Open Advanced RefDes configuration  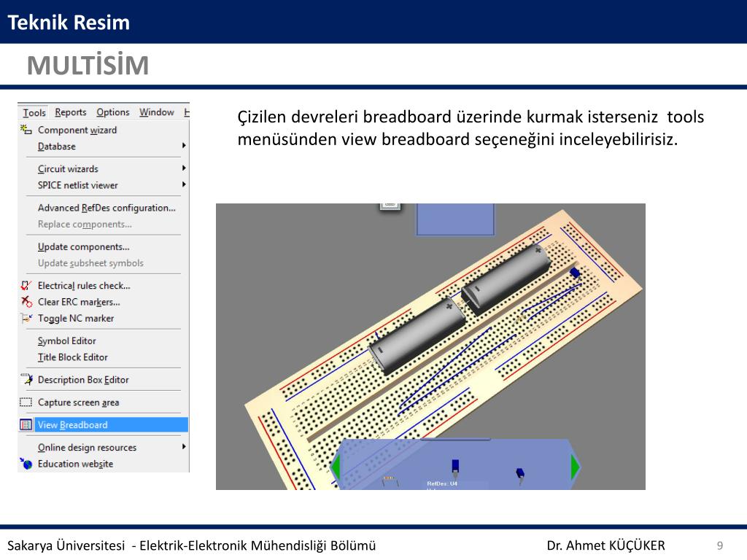point(107,208)
